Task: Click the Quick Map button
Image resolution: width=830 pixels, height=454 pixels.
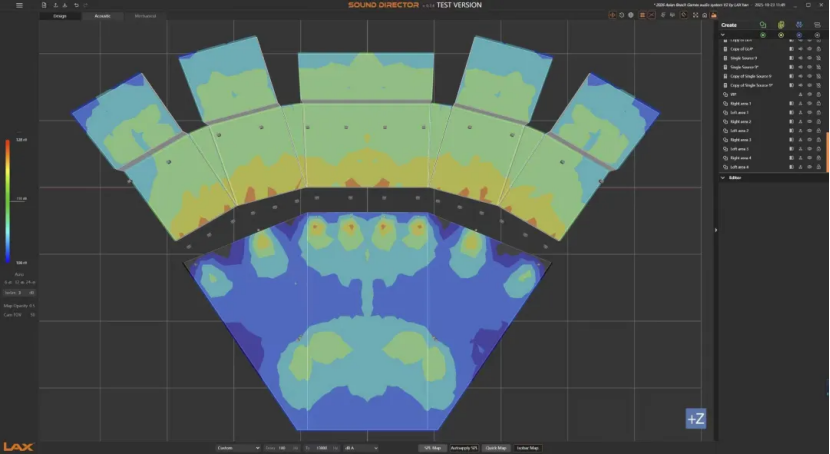Action: point(496,448)
